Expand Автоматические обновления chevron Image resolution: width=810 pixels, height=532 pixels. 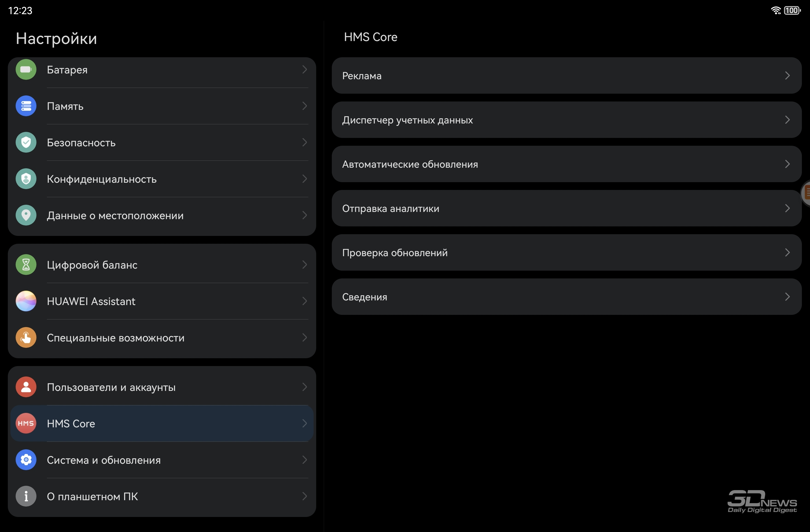pyautogui.click(x=787, y=164)
